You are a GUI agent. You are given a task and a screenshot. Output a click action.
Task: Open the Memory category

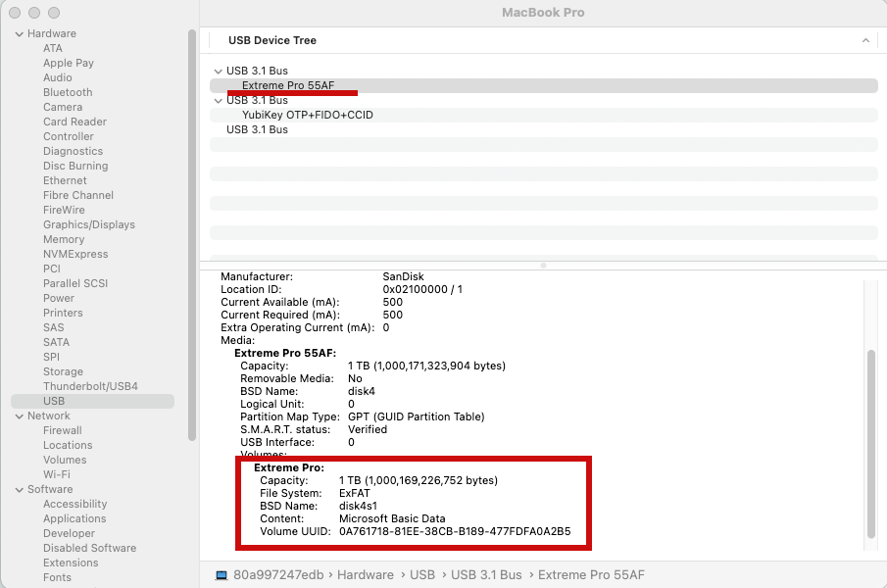pyautogui.click(x=64, y=240)
